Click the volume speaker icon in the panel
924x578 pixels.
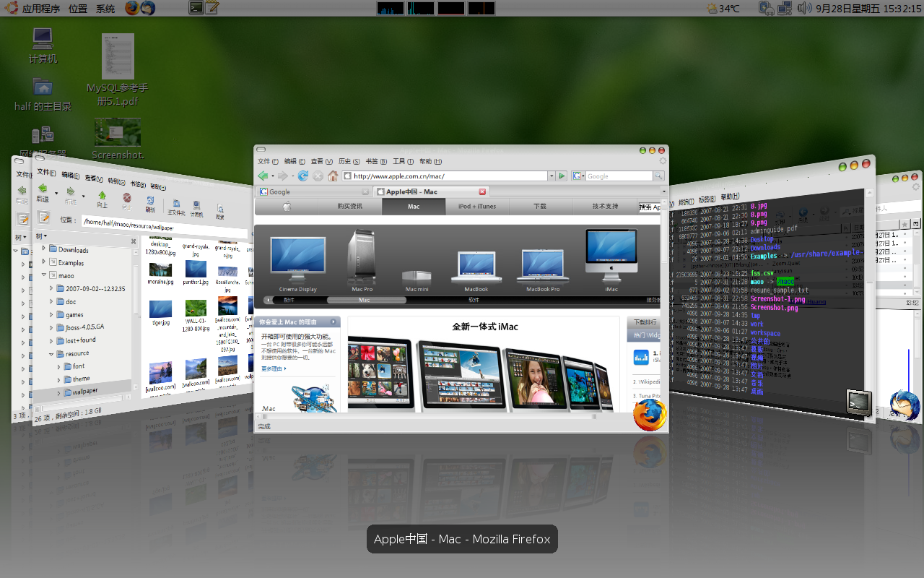click(805, 8)
